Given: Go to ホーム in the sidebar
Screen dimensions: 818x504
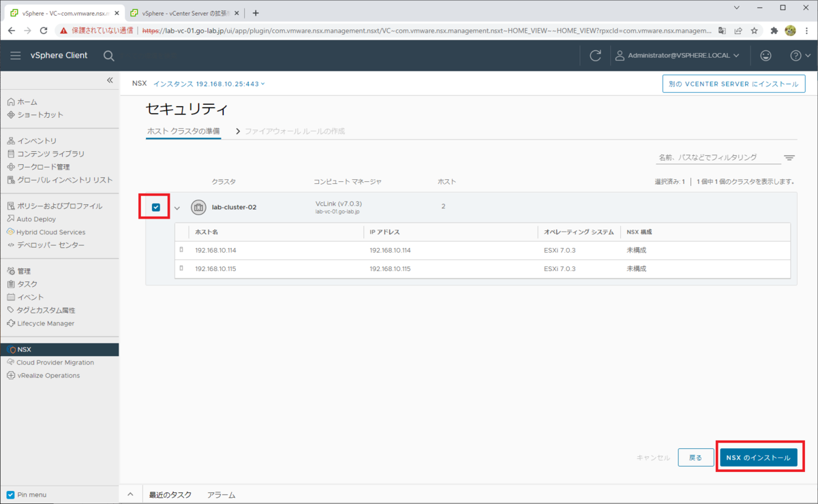Looking at the screenshot, I should pyautogui.click(x=22, y=101).
